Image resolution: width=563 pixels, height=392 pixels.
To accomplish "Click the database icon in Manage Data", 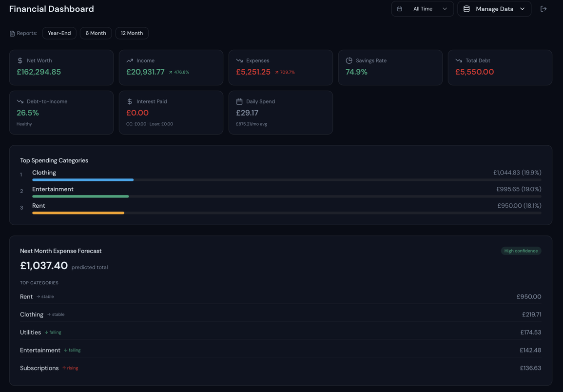I will pos(466,9).
